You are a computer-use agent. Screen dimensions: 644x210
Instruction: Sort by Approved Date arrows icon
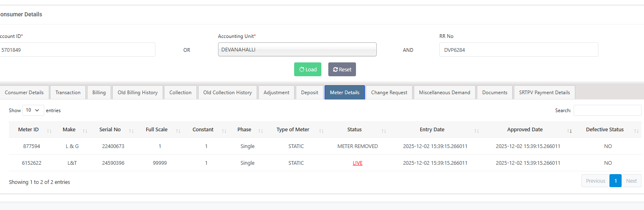[x=570, y=131]
